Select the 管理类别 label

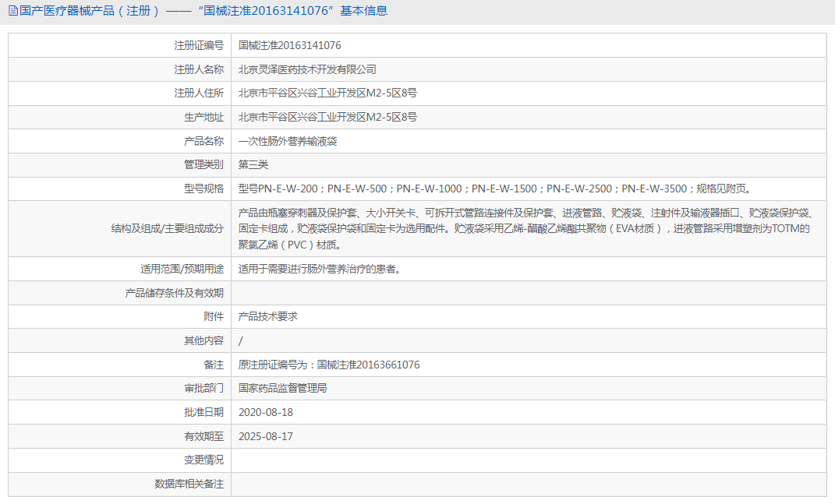[x=203, y=164]
